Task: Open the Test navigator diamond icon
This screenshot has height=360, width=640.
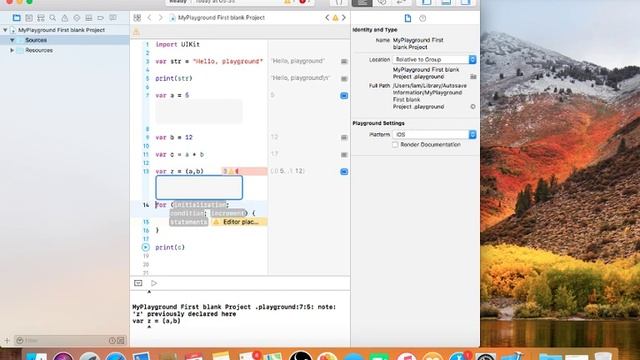Action: tap(77, 18)
